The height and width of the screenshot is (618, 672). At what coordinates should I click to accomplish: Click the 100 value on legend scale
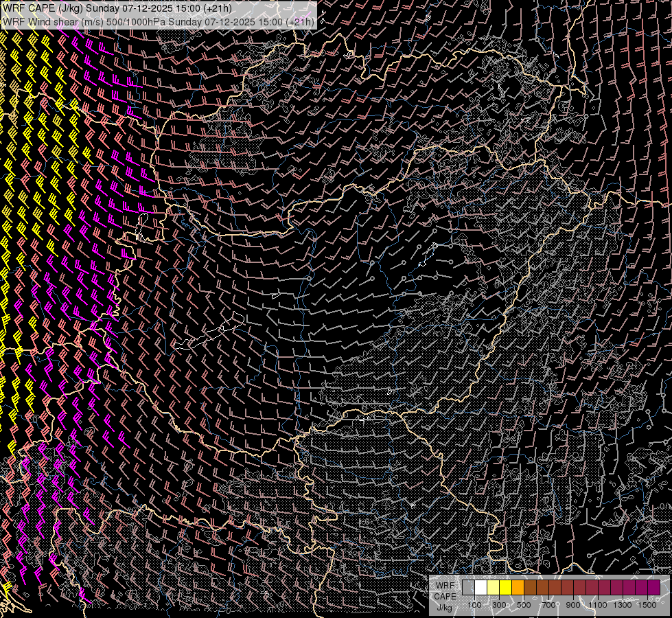[474, 605]
